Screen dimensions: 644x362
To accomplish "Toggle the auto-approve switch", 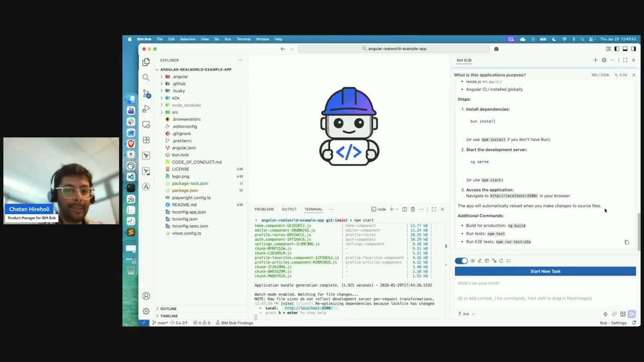I will click(461, 261).
